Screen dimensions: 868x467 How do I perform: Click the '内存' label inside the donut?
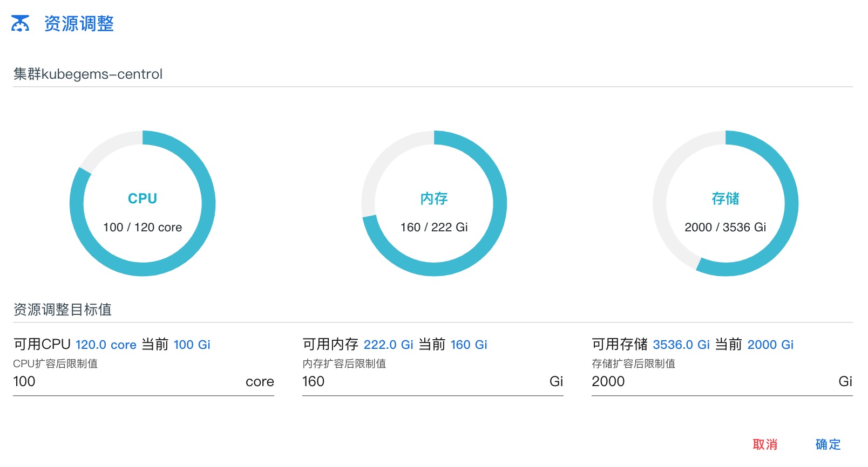[434, 198]
